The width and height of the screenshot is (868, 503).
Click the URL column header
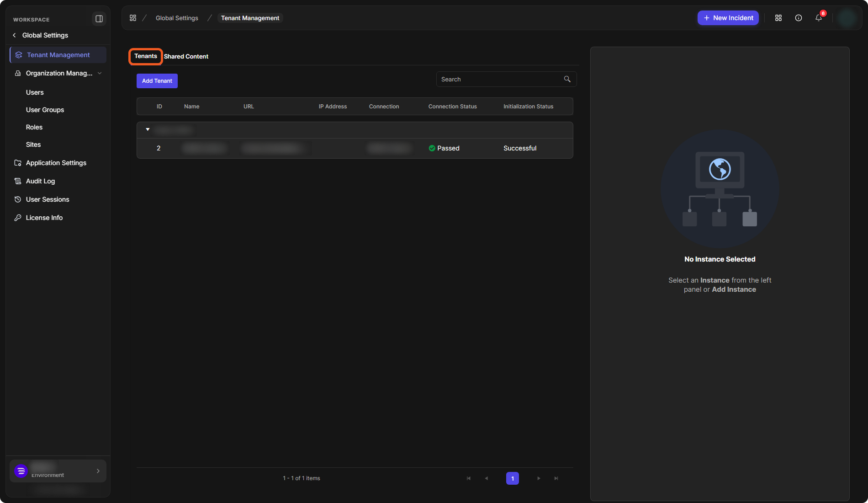[249, 107]
